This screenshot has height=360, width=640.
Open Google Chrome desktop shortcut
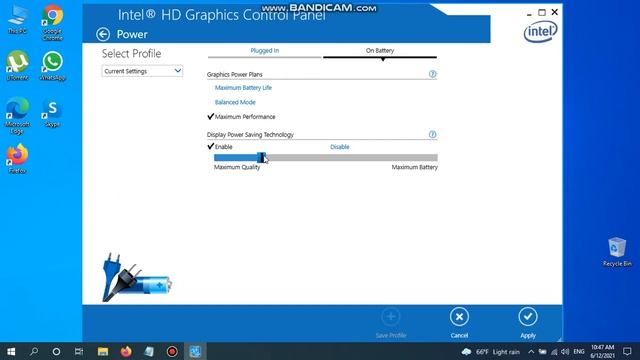53,22
